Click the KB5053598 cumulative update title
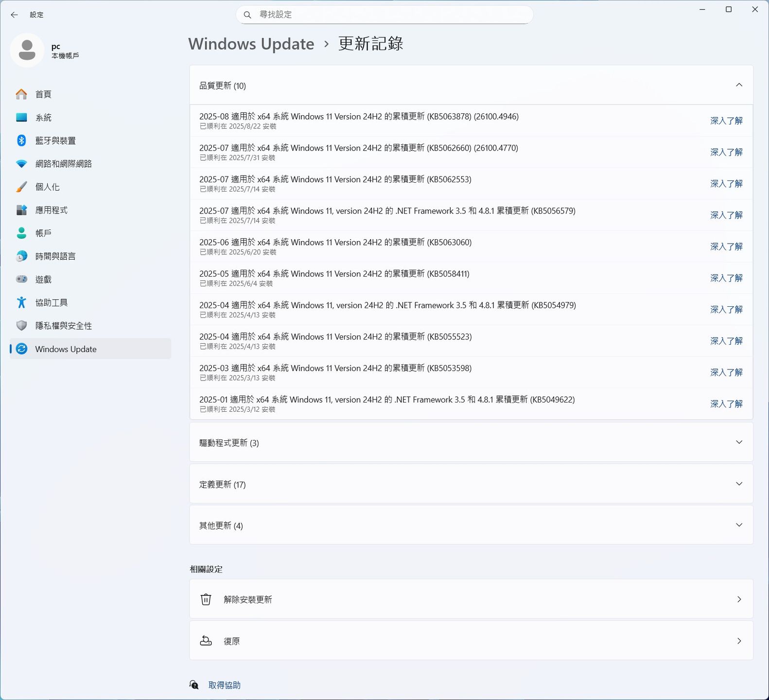The image size is (769, 700). pyautogui.click(x=335, y=368)
